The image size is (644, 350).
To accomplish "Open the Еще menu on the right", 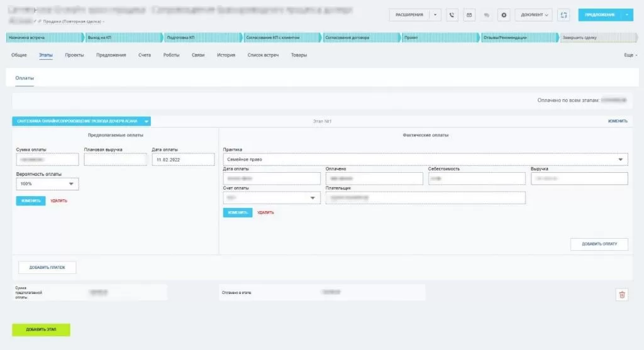I will point(630,55).
